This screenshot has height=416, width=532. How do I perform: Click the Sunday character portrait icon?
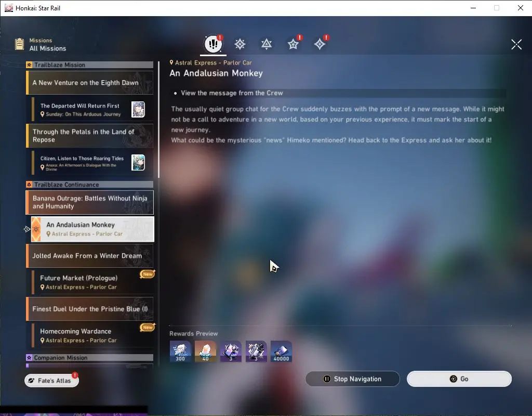point(138,110)
